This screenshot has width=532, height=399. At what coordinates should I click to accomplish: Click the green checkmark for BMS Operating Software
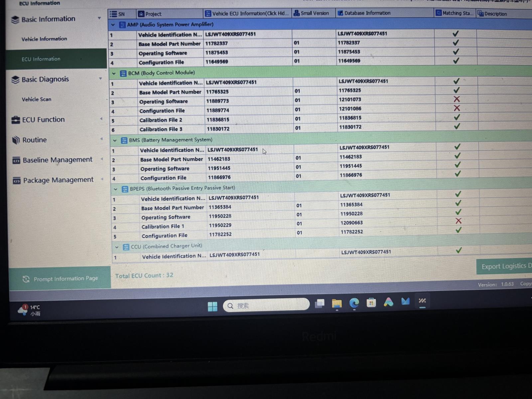tap(458, 165)
